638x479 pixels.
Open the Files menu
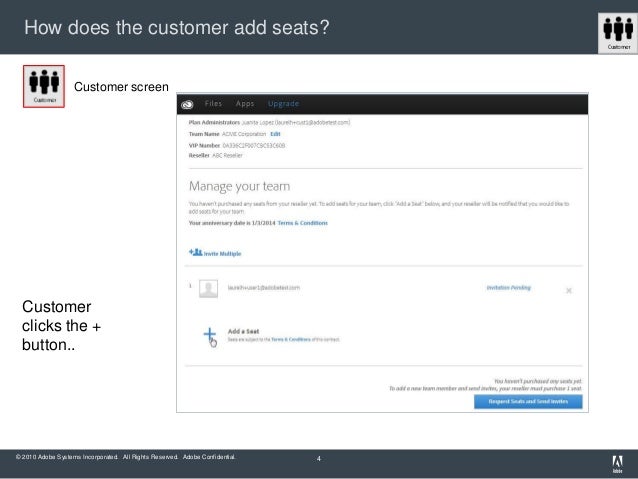(213, 104)
